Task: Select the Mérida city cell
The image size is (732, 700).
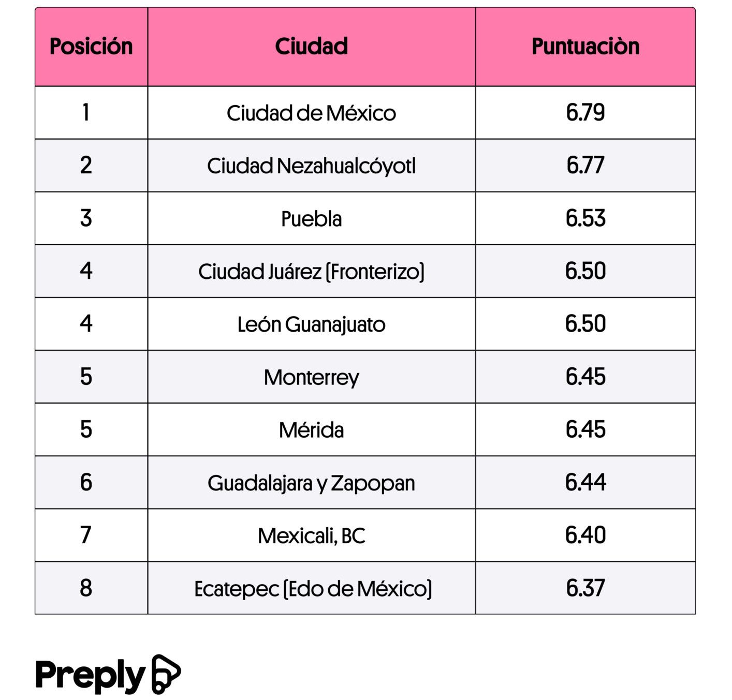Action: tap(312, 429)
